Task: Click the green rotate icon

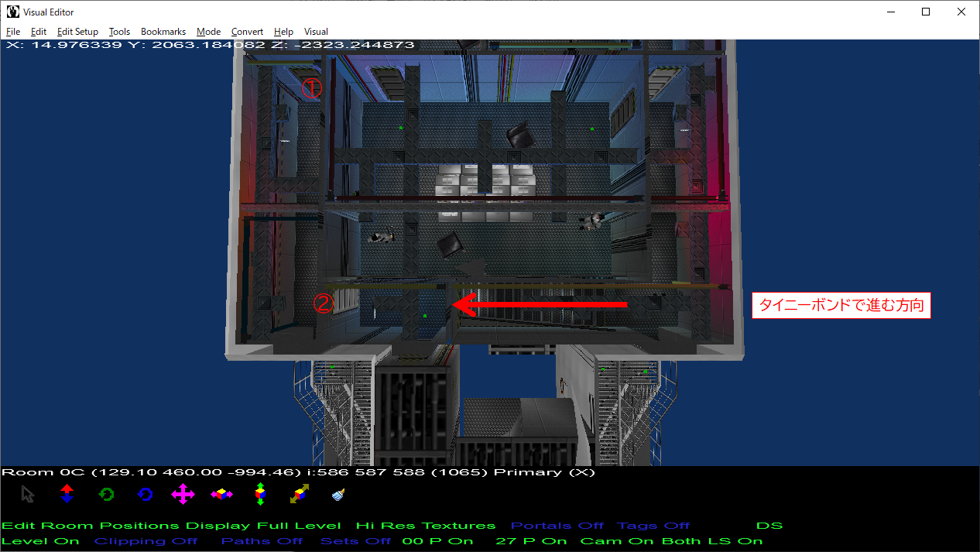Action: 106,494
